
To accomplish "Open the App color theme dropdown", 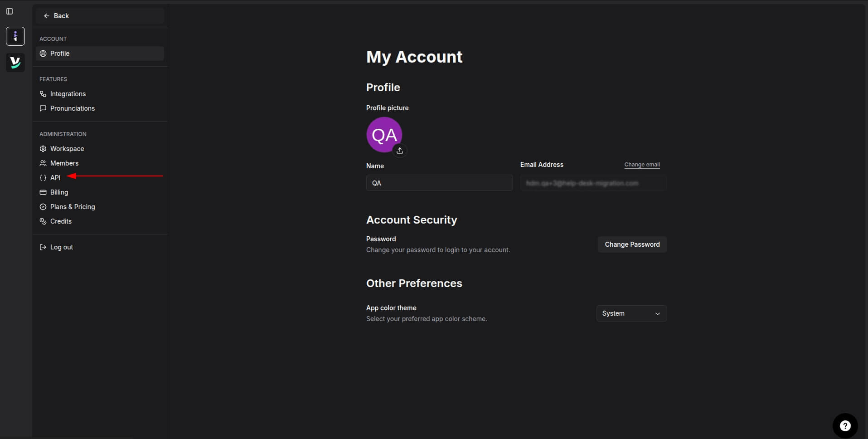I will (631, 313).
